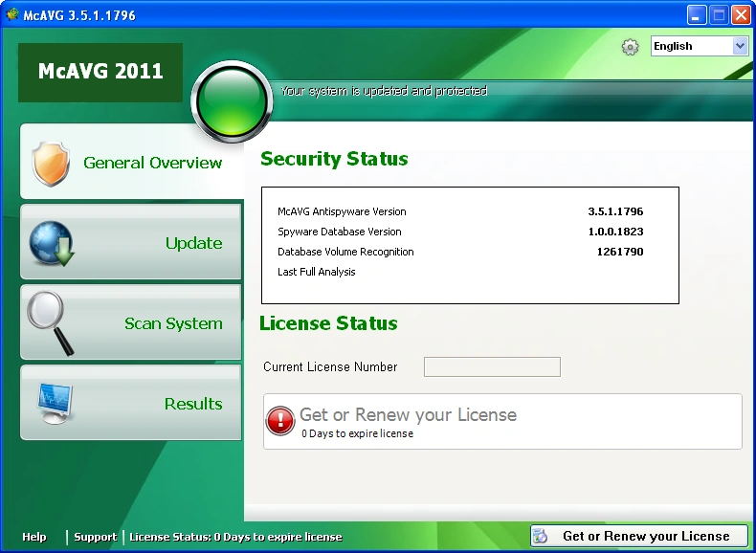Minimize the McAVG window

pyautogui.click(x=697, y=14)
